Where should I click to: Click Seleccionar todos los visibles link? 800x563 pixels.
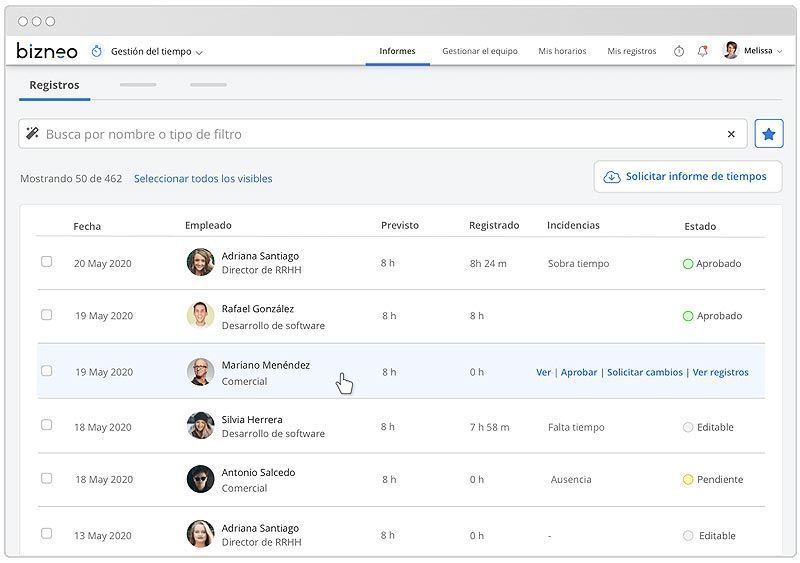click(203, 179)
